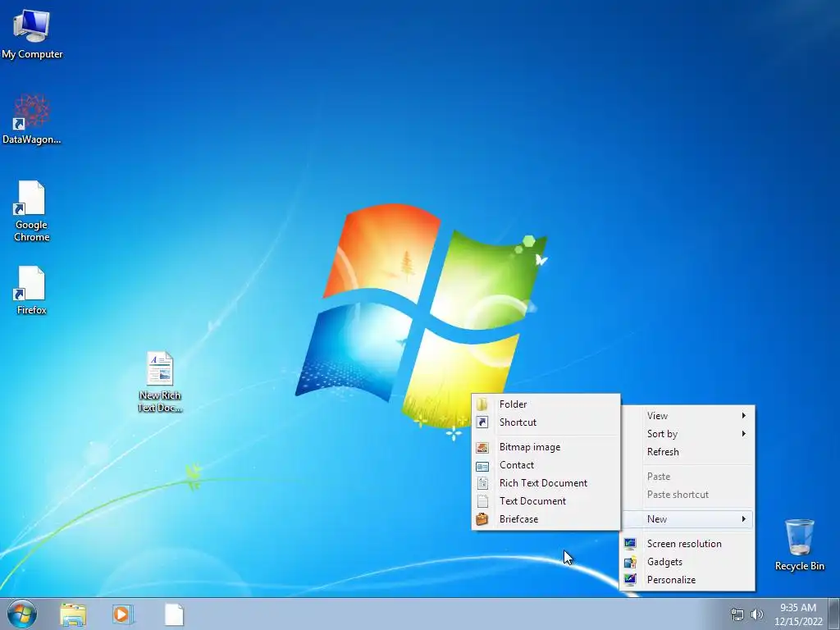Image resolution: width=840 pixels, height=630 pixels.
Task: Select the Google Chrome desktop shortcut
Action: 32,211
